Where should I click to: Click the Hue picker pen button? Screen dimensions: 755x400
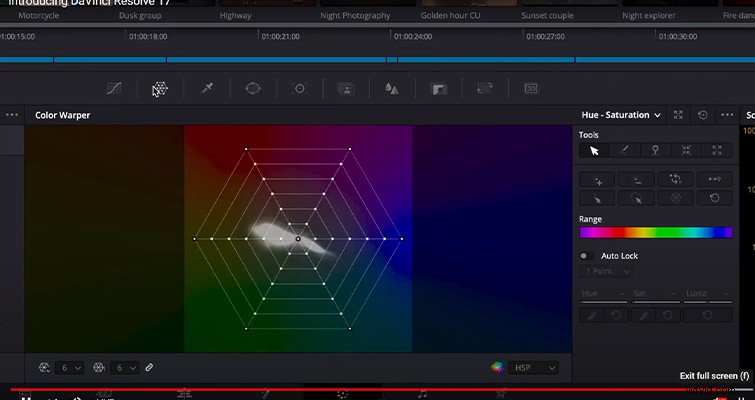pos(591,315)
